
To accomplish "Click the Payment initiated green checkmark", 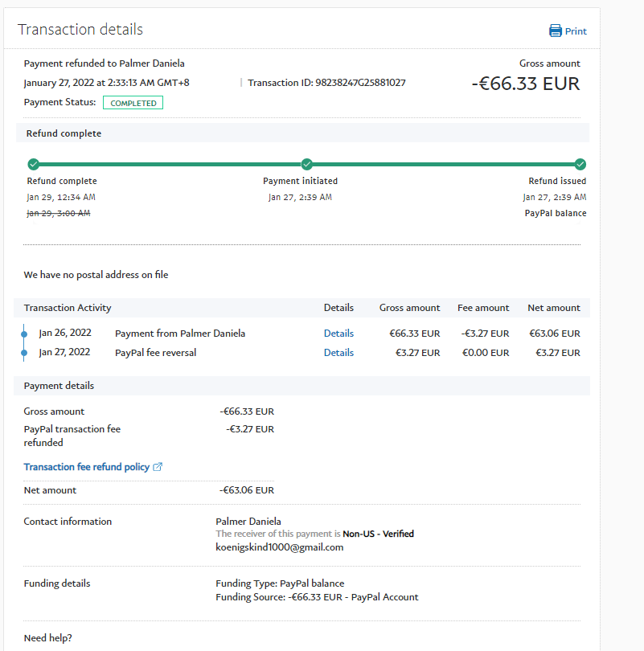I will click(x=306, y=164).
